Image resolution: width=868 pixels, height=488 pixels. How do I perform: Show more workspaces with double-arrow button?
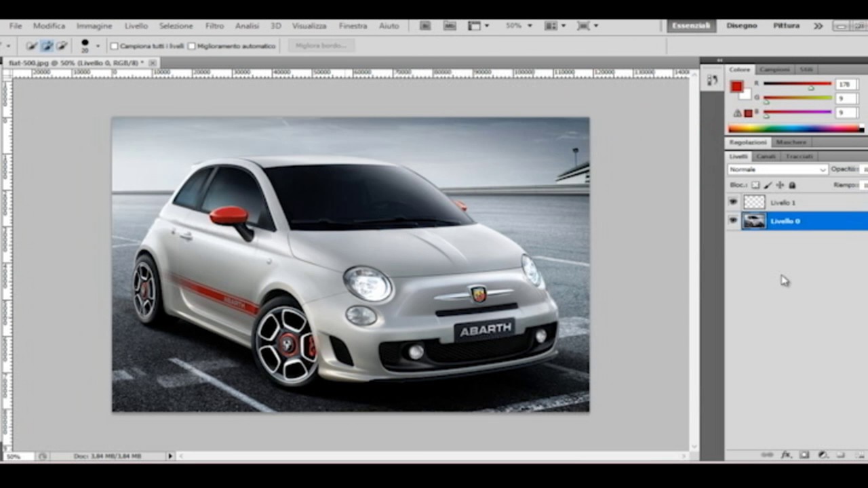818,26
